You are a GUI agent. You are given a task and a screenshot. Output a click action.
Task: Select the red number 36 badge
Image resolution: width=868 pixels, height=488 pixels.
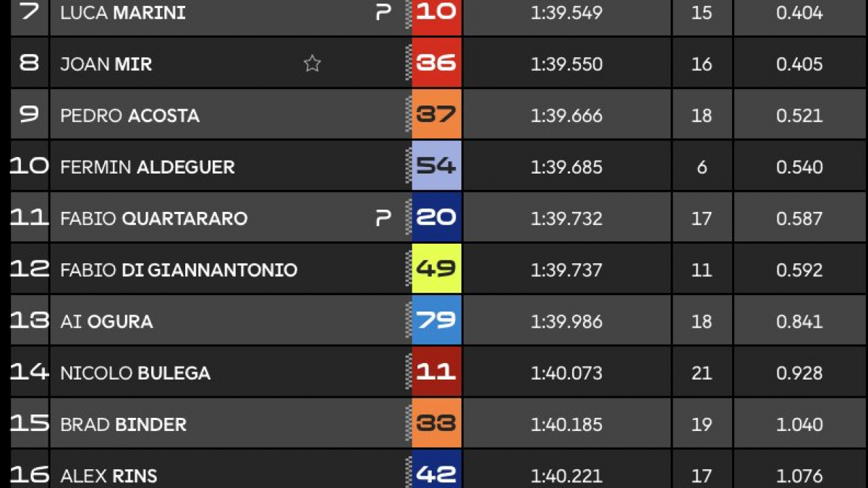click(x=437, y=63)
